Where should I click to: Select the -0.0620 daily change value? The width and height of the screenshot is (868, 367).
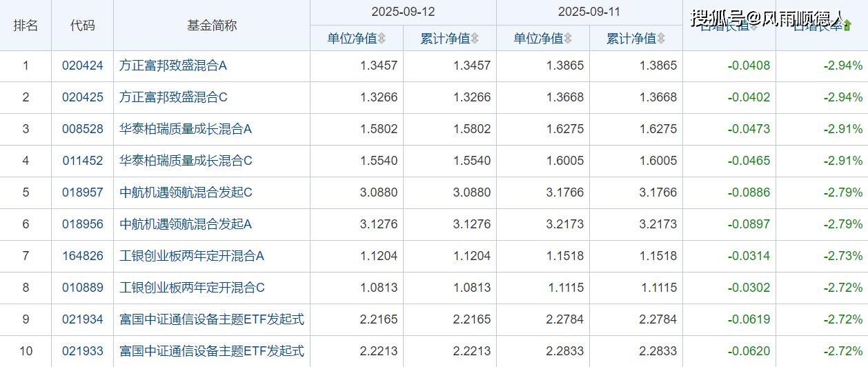click(749, 352)
